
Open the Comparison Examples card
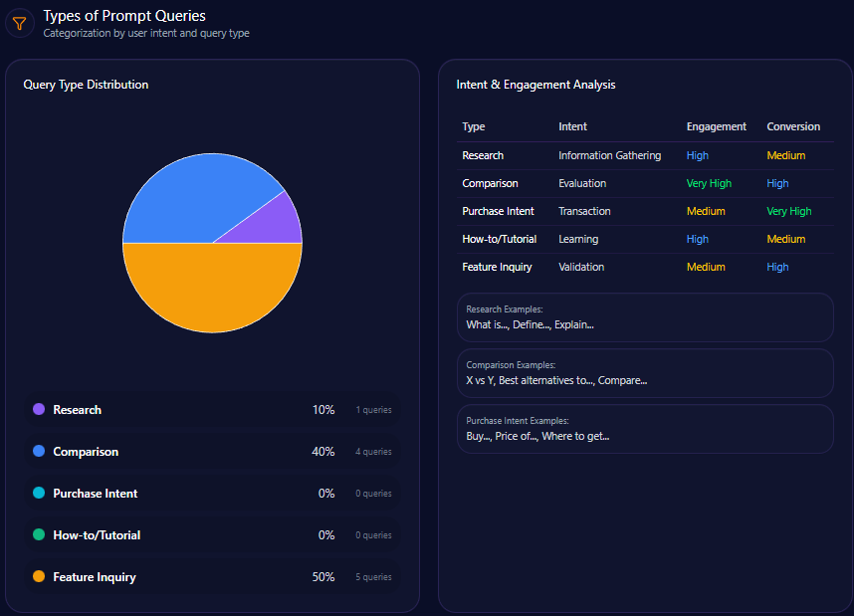click(x=645, y=373)
